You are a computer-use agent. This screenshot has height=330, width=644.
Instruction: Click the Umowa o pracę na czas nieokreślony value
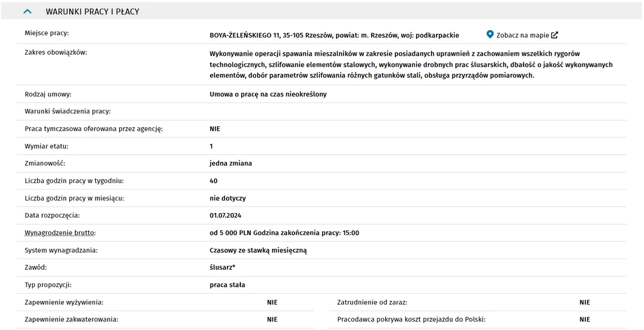(268, 94)
